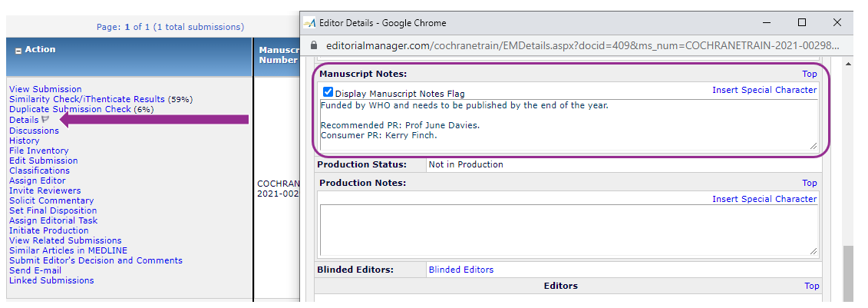Click scrollbar up arrow in Editor Details
Screen dimensions: 868x308
click(849, 65)
